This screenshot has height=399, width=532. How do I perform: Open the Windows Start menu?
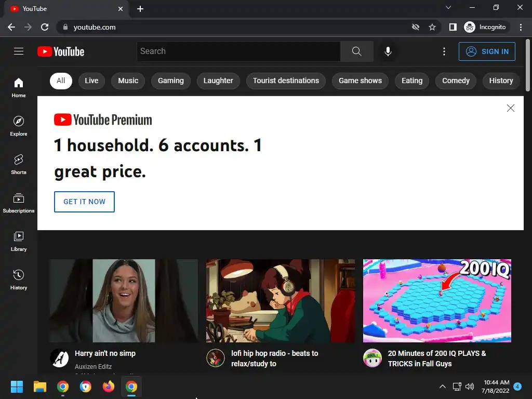[x=17, y=387]
